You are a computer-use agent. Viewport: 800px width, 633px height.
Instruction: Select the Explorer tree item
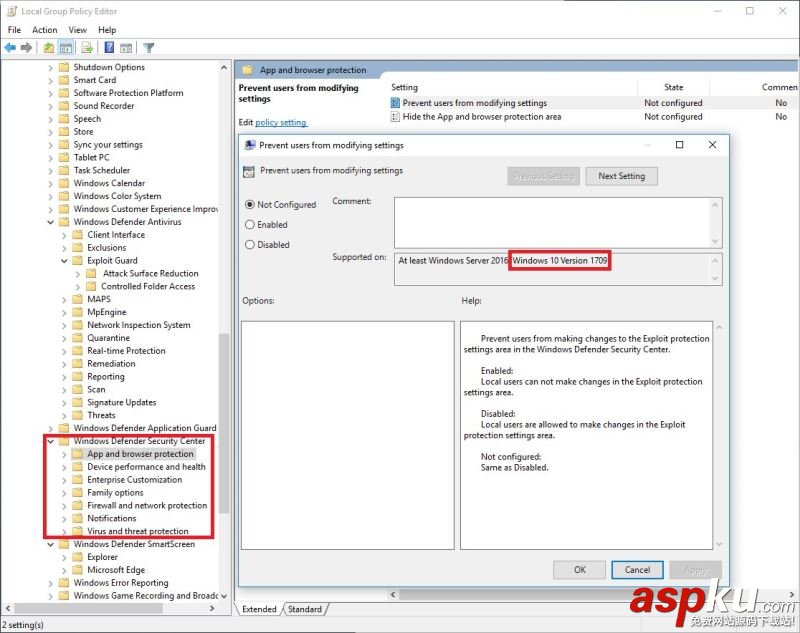[x=102, y=558]
